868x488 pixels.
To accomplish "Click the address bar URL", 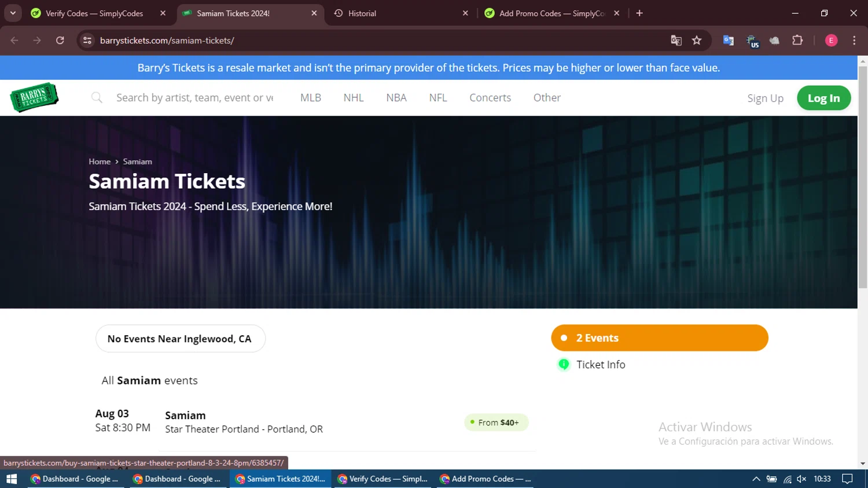I will [167, 41].
